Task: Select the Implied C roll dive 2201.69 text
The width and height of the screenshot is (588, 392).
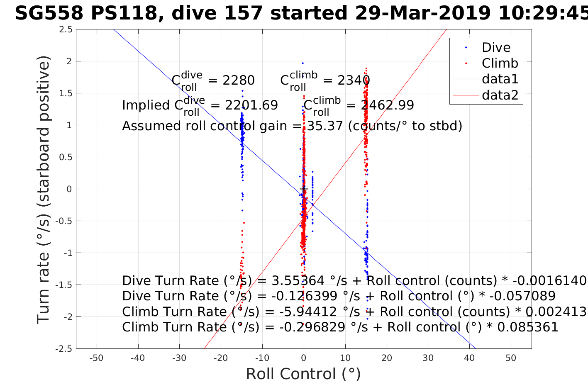Action: [x=200, y=105]
